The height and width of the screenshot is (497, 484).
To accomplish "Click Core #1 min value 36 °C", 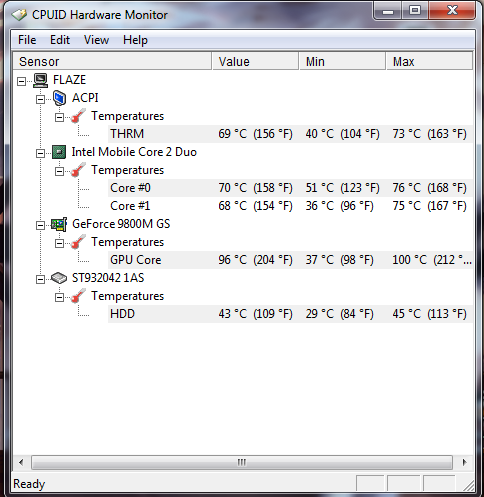I will 339,206.
